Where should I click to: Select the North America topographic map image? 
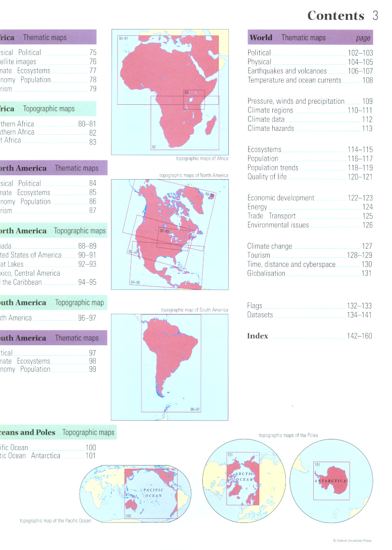[x=170, y=234]
